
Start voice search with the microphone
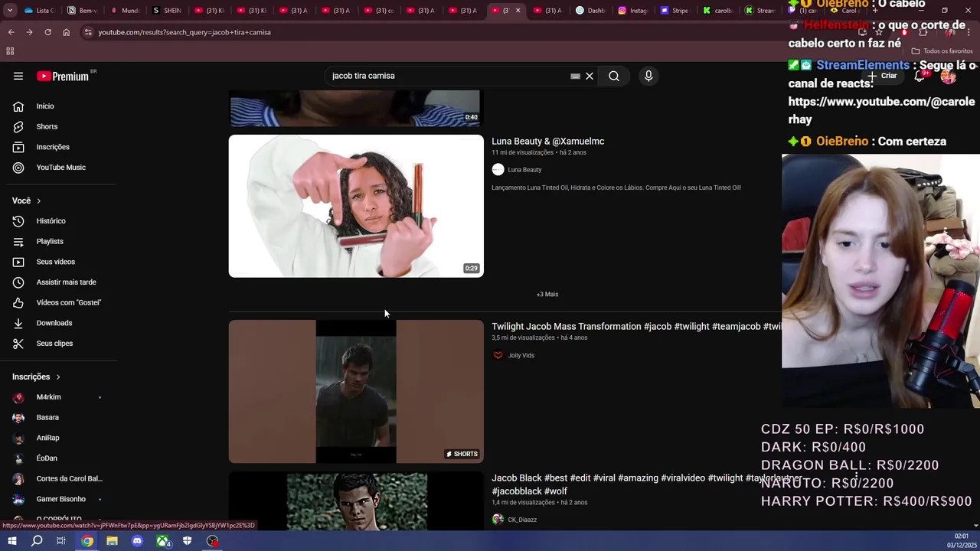648,76
